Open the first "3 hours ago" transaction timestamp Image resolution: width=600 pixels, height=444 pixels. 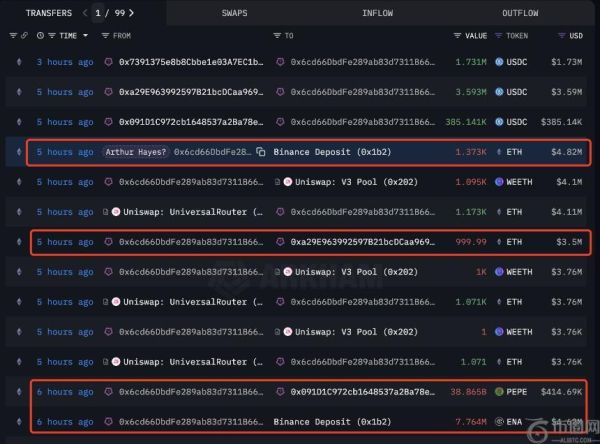(64, 62)
